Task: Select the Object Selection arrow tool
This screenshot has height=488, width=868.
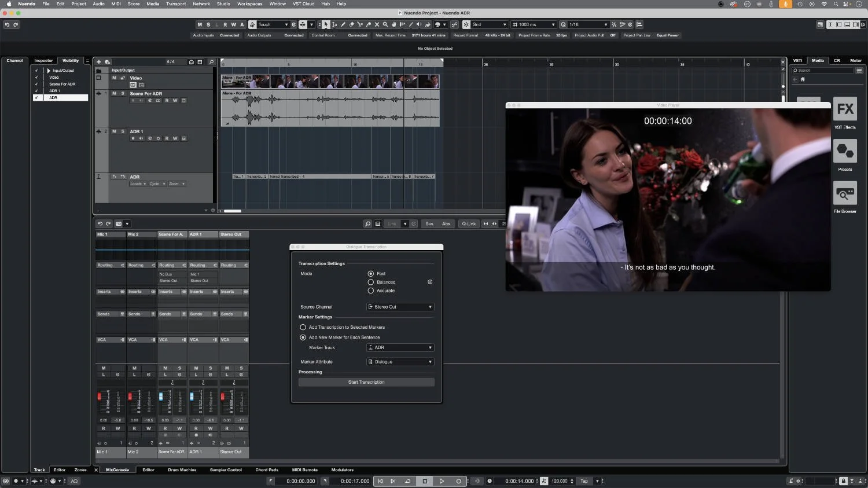Action: point(326,24)
